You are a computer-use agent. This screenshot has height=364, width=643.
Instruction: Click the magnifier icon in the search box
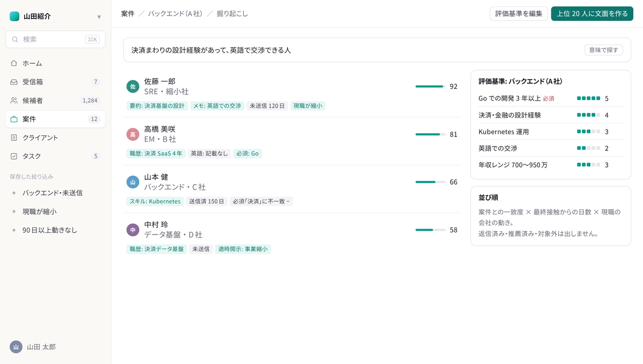pos(15,40)
